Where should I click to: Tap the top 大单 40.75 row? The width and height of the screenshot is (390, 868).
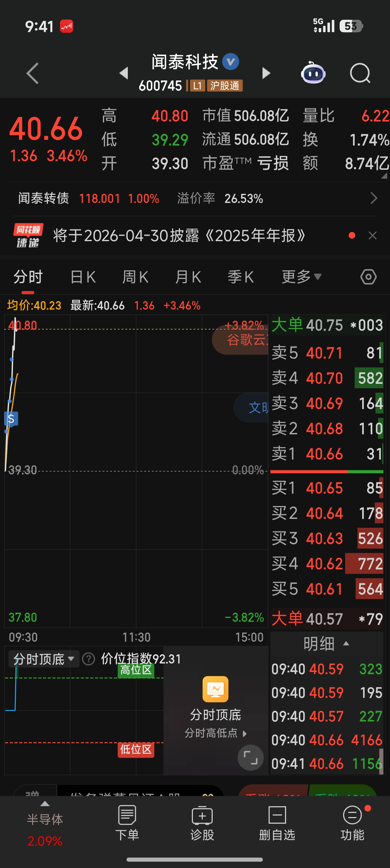[327, 325]
